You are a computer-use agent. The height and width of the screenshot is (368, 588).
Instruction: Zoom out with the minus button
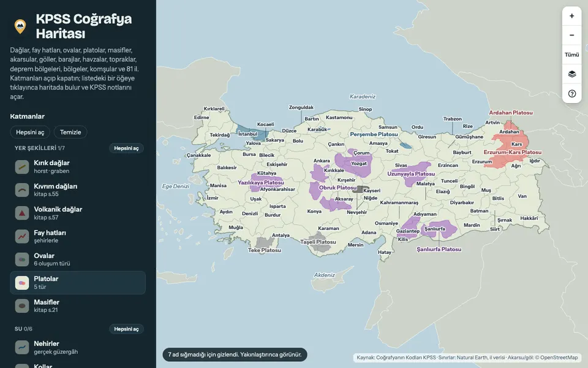[572, 36]
